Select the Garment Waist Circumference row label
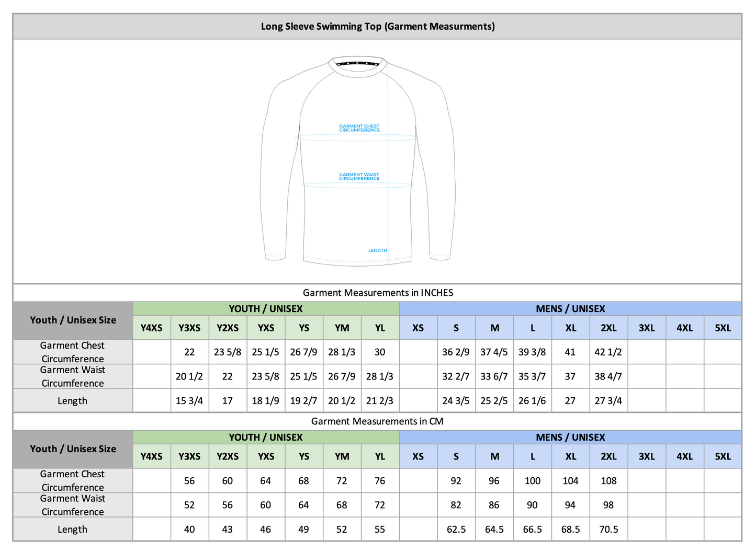 (73, 376)
